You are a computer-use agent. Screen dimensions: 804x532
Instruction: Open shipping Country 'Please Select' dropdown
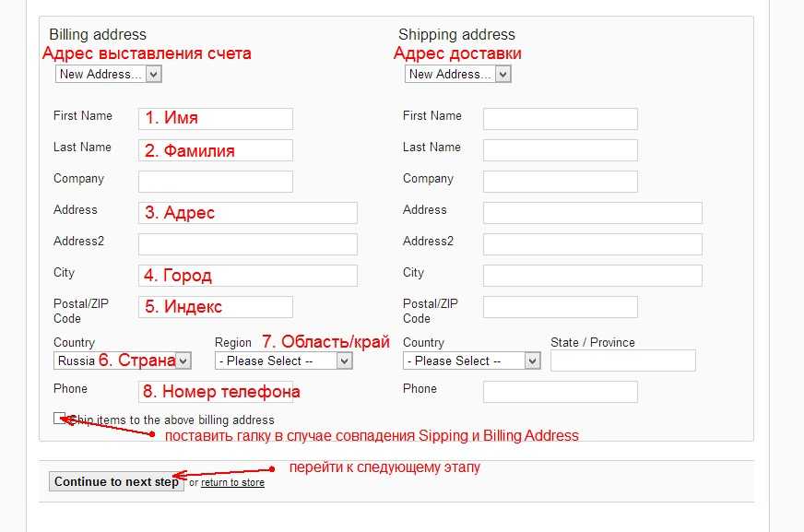tap(471, 361)
